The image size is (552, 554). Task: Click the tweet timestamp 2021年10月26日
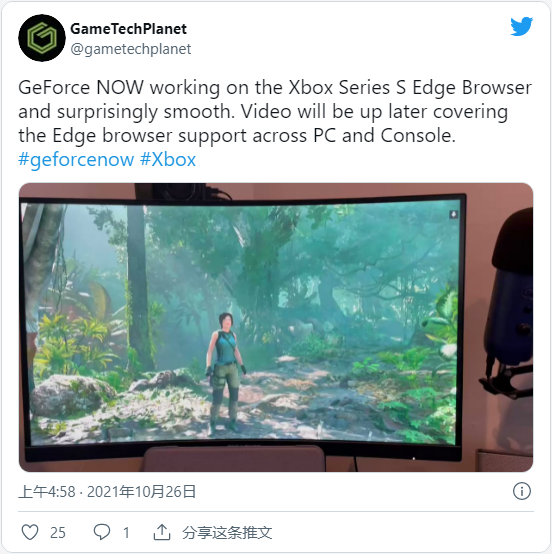click(141, 491)
